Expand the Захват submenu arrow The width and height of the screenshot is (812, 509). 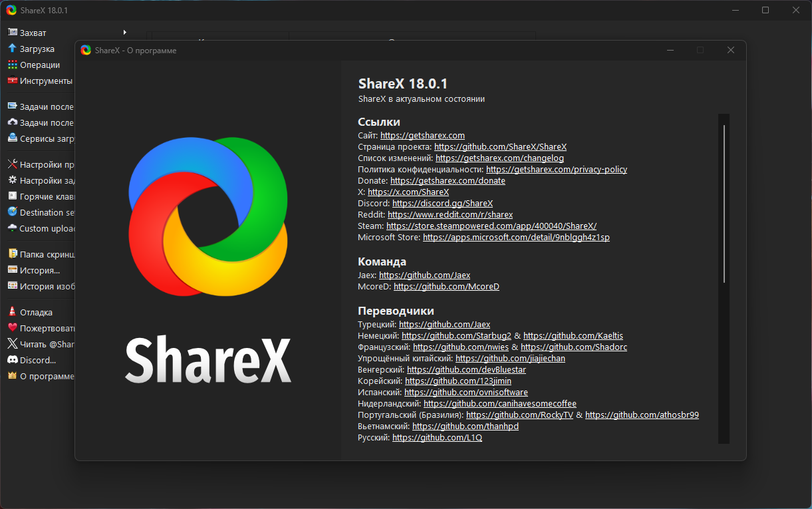pos(125,33)
